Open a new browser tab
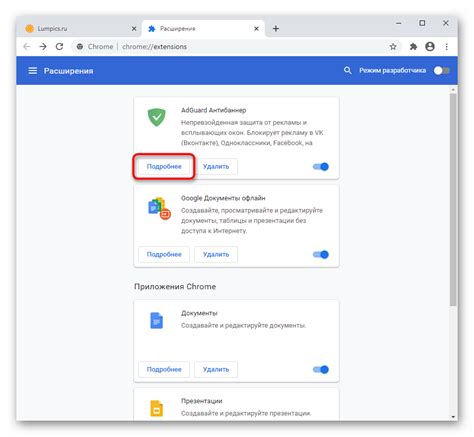This screenshot has height=437, width=474. pyautogui.click(x=276, y=29)
